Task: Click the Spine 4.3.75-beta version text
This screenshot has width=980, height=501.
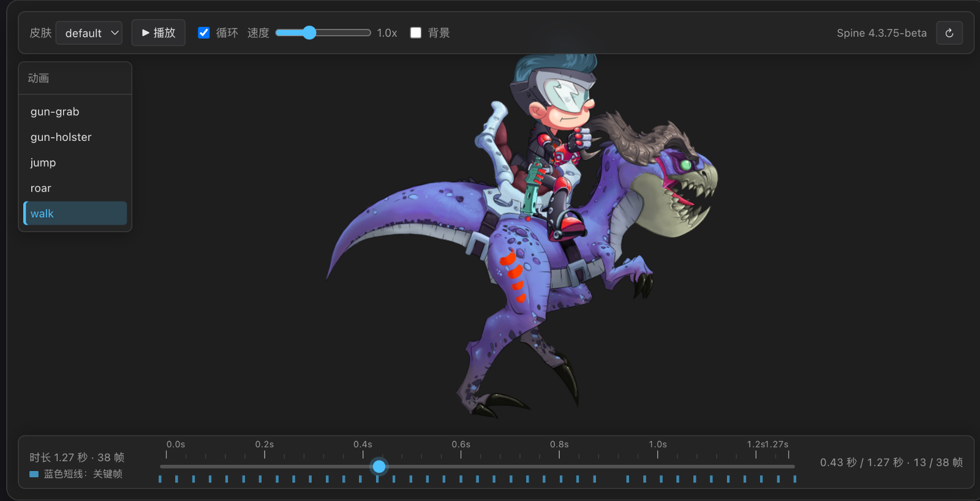Action: pyautogui.click(x=881, y=33)
